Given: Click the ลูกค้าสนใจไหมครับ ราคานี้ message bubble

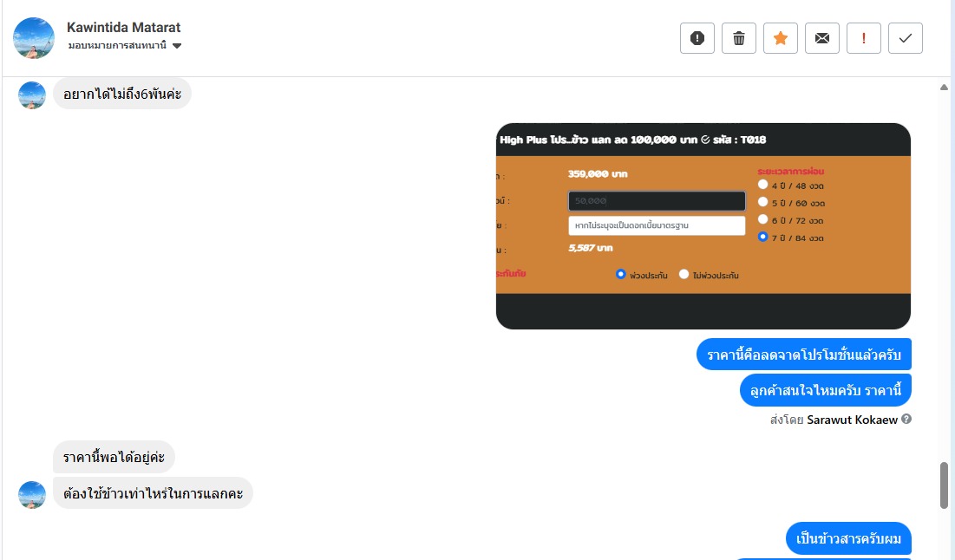Looking at the screenshot, I should [x=825, y=390].
